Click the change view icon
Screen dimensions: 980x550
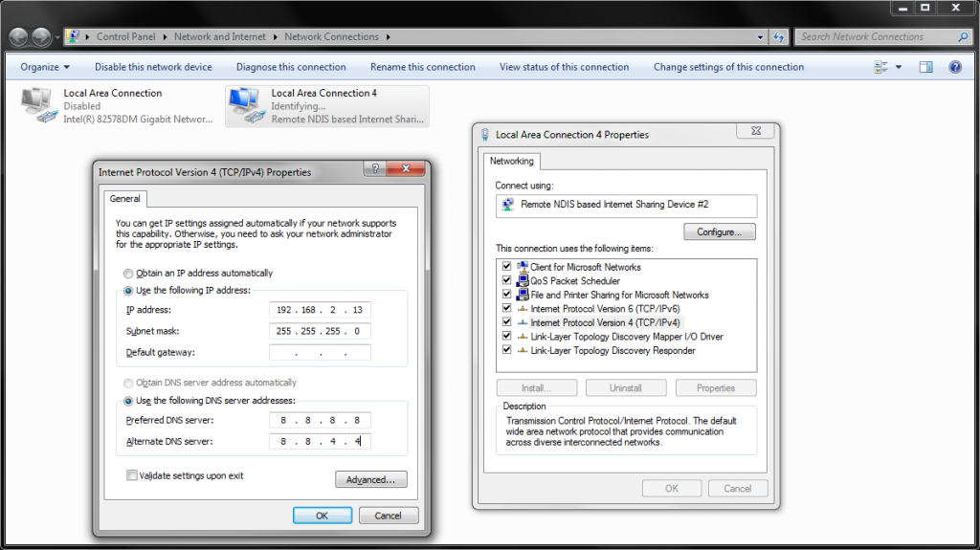pos(881,67)
